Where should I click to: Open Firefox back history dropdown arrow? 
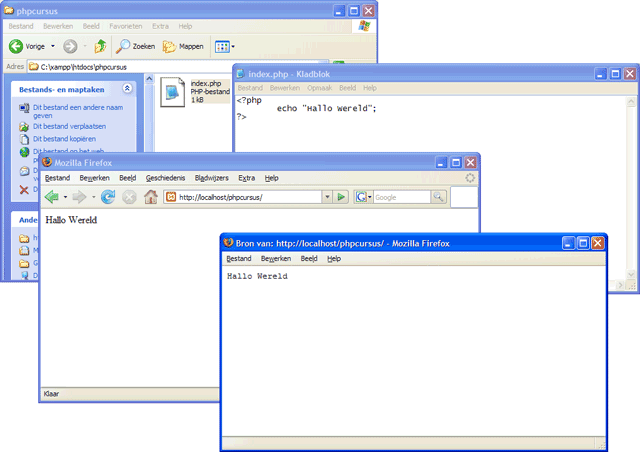click(x=65, y=197)
